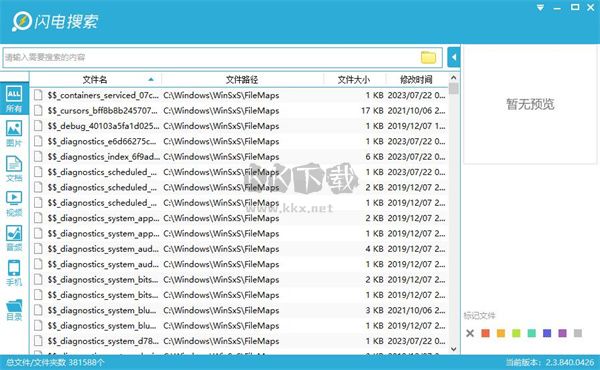The width and height of the screenshot is (600, 370).
Task: Open the 目录 folder category
Action: [14, 310]
